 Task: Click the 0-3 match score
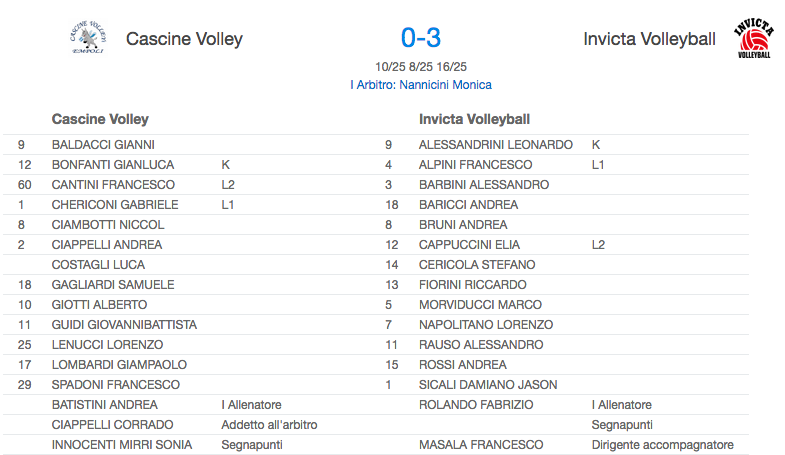(420, 38)
